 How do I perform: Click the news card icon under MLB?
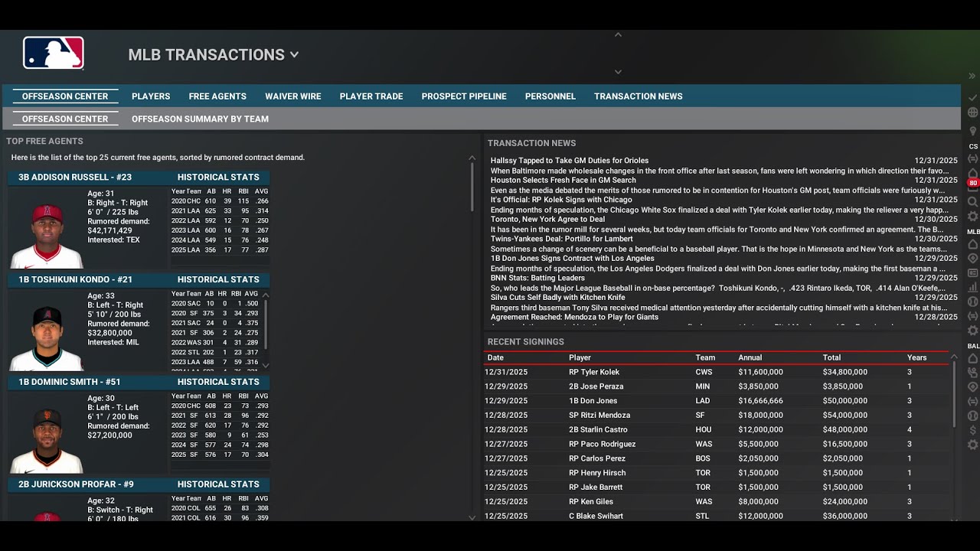pos(973,272)
